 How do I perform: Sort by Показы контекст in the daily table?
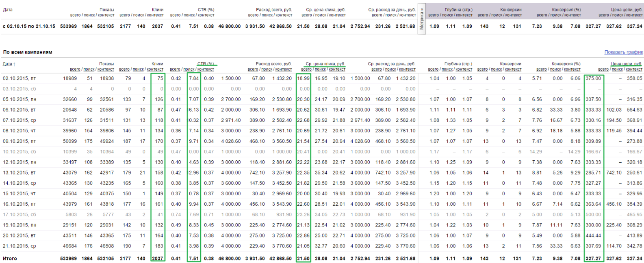tap(106, 69)
